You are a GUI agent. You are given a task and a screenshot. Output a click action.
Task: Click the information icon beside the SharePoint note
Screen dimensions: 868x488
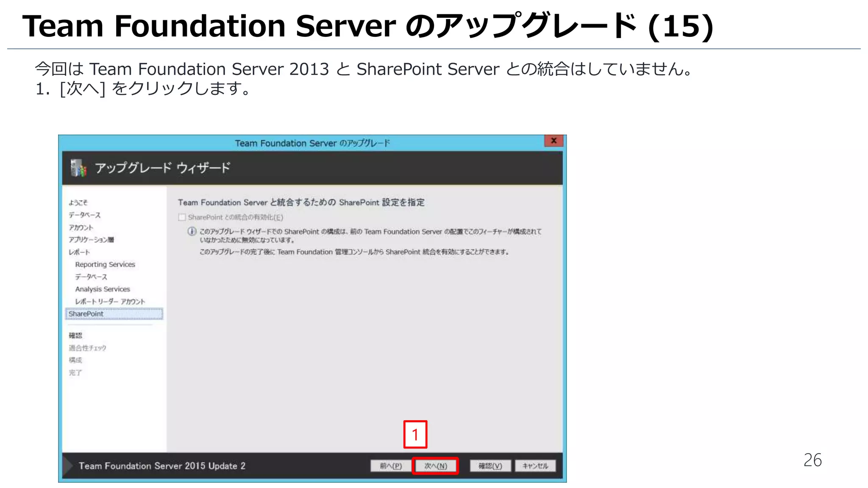click(192, 231)
